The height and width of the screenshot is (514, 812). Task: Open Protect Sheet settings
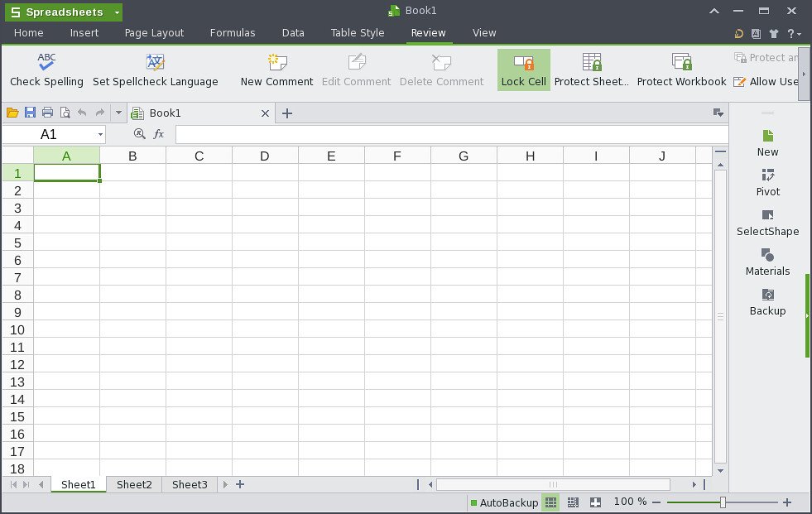592,70
